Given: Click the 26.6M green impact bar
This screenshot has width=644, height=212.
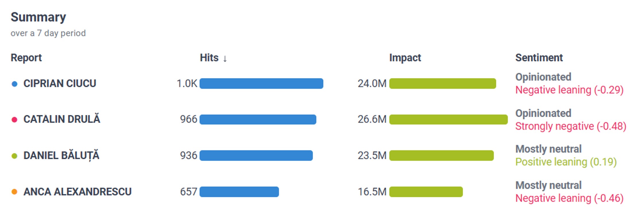Looking at the screenshot, I should coord(448,120).
